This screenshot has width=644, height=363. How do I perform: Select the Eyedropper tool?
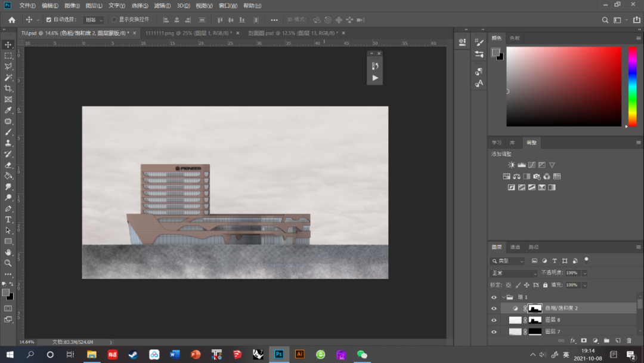tap(8, 110)
